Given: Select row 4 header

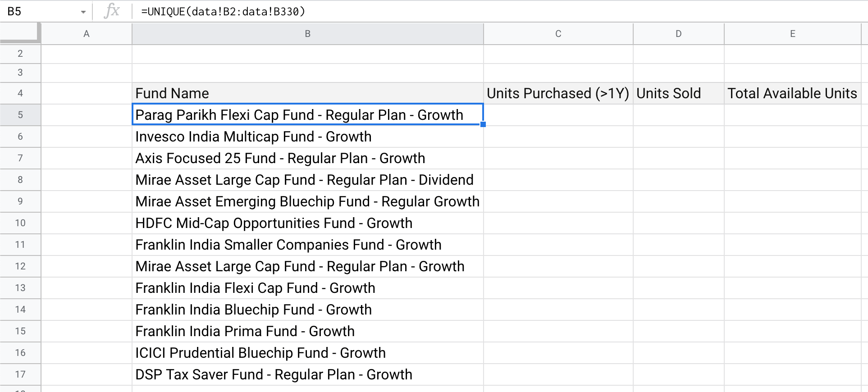Looking at the screenshot, I should [x=20, y=93].
